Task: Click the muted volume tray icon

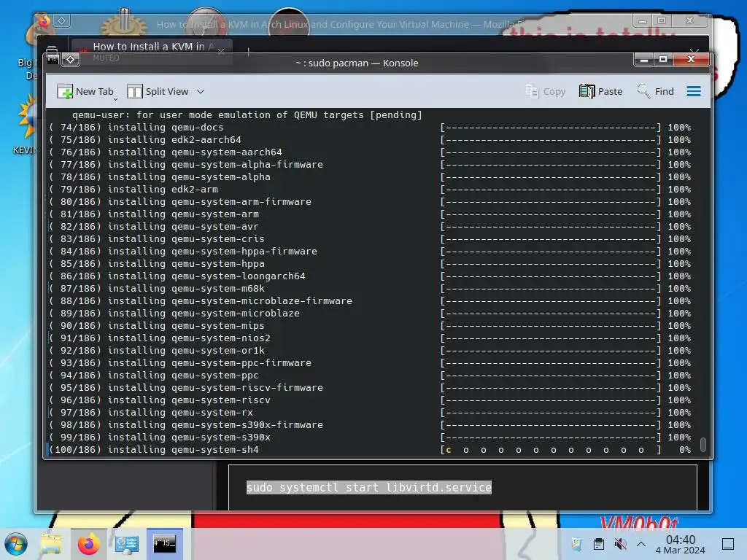Action: [620, 544]
